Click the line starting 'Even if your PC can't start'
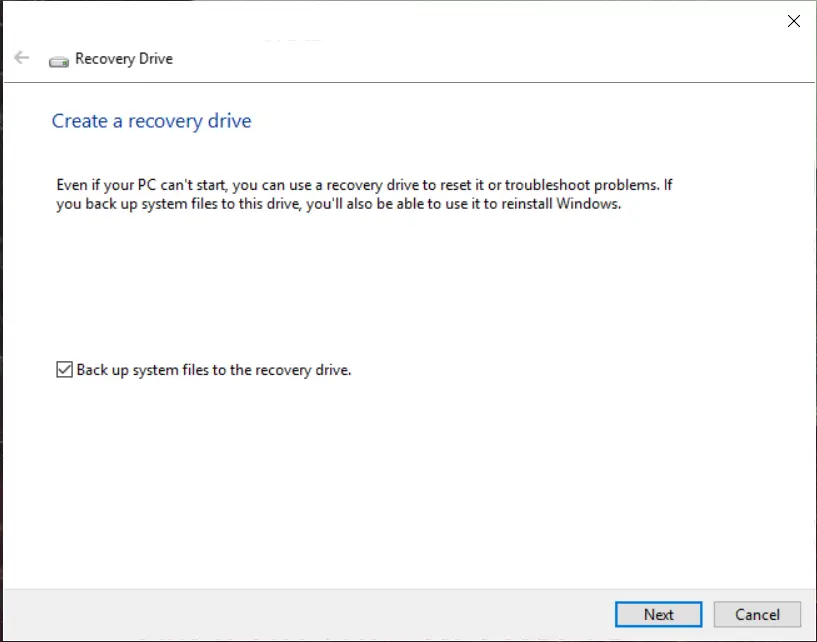 coord(364,185)
